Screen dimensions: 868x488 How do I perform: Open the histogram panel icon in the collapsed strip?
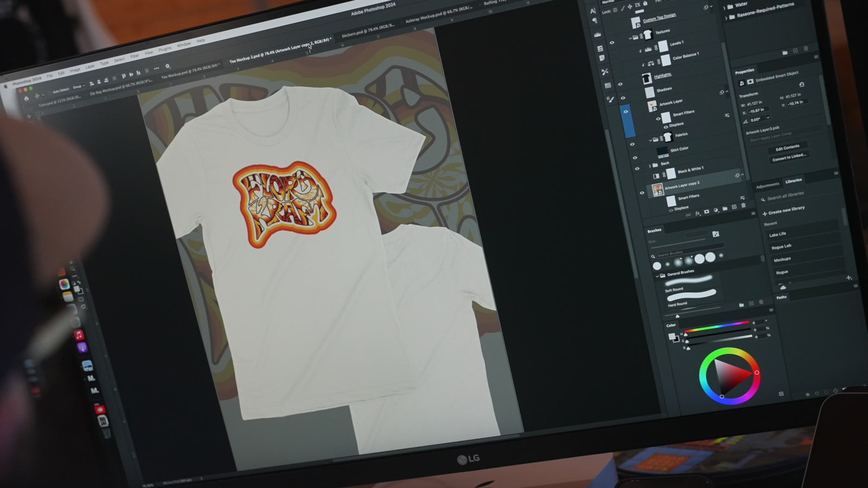click(x=597, y=35)
